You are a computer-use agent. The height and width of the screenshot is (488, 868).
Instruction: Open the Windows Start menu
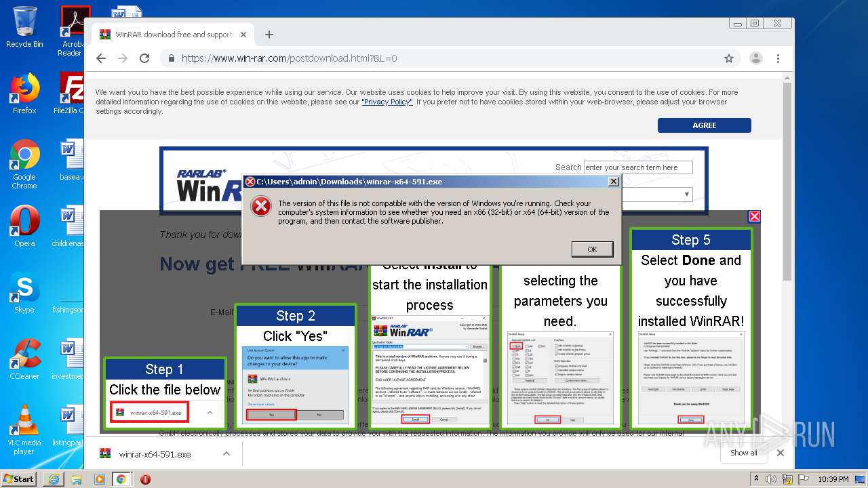coord(18,479)
